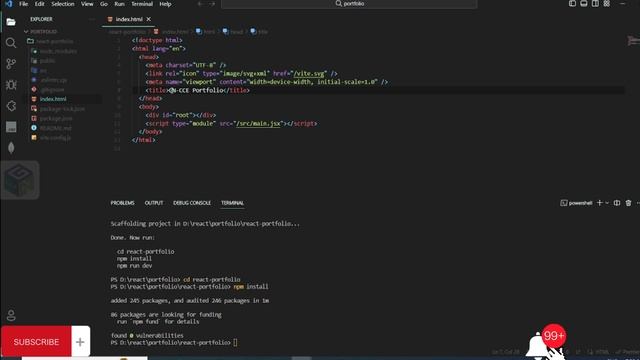Screen dimensions: 640x360
Task: Click the Ln, Col status bar entry
Action: pyautogui.click(x=505, y=352)
